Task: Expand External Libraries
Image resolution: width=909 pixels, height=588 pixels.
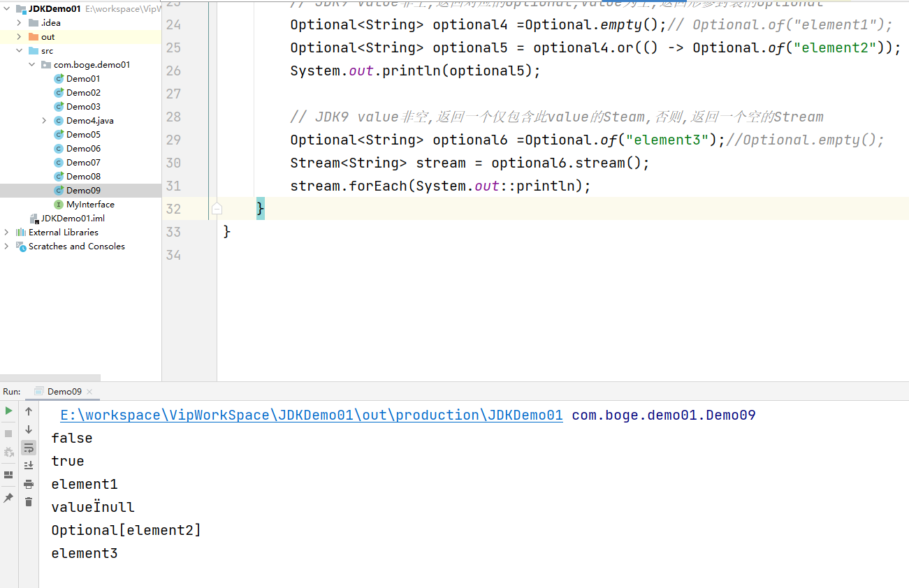Action: 7,232
